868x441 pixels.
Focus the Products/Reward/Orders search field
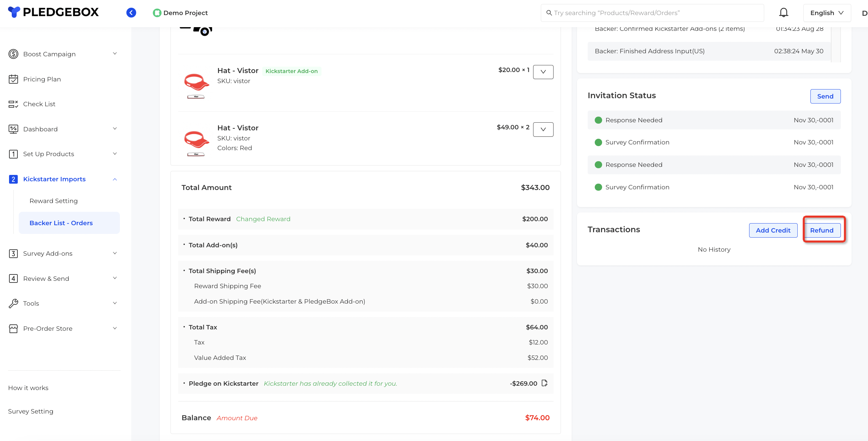tap(652, 13)
